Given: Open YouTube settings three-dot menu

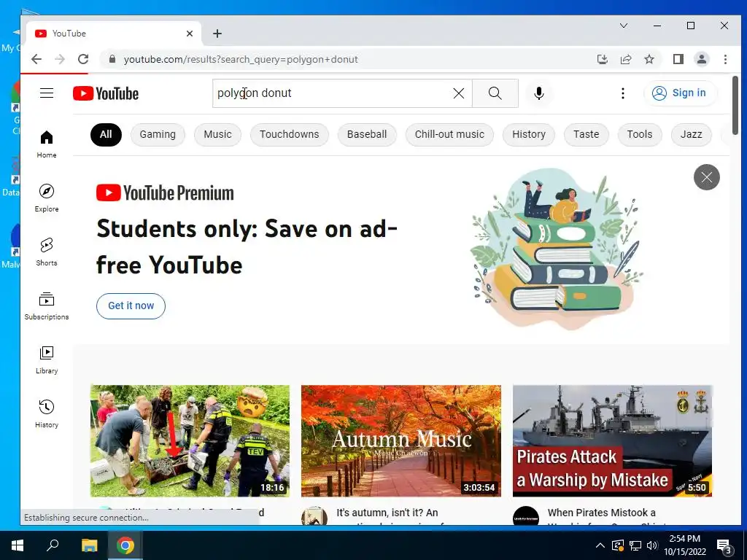Looking at the screenshot, I should tap(623, 93).
